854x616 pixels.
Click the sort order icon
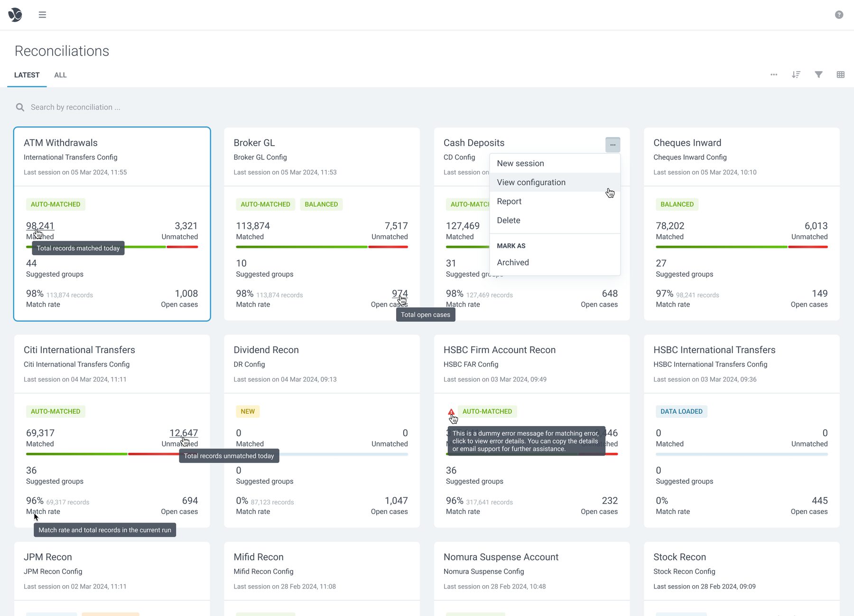(796, 75)
